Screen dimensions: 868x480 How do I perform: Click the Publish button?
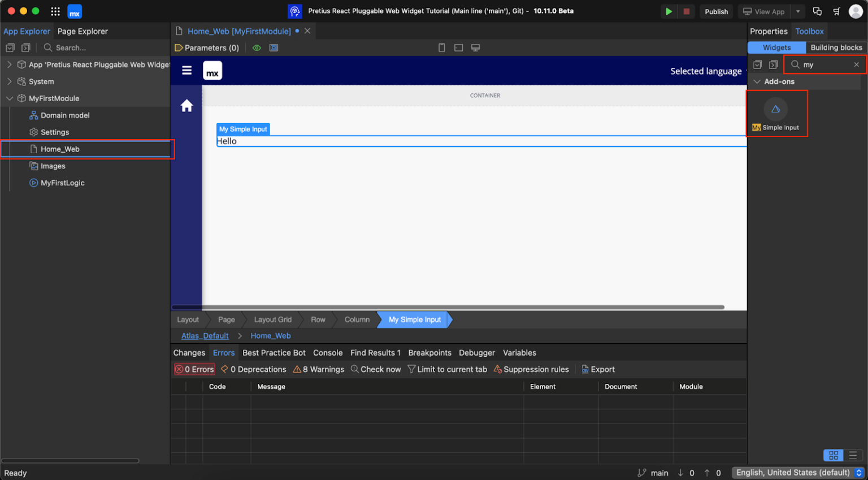[716, 11]
